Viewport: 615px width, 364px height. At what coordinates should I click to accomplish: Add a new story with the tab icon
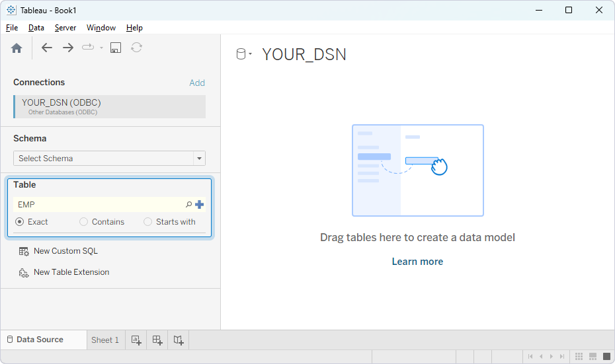pyautogui.click(x=179, y=340)
